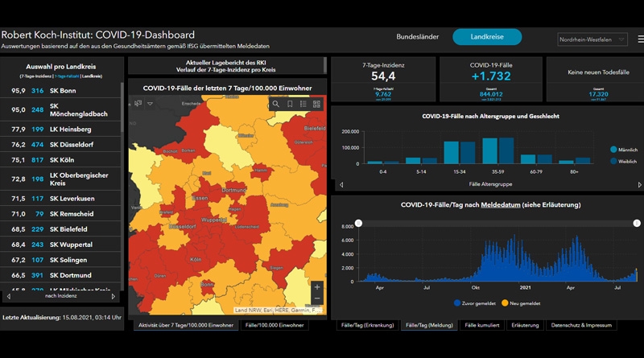This screenshot has width=644, height=358.
Task: Click the map attribution Land NRW, Esri
Action: click(277, 310)
